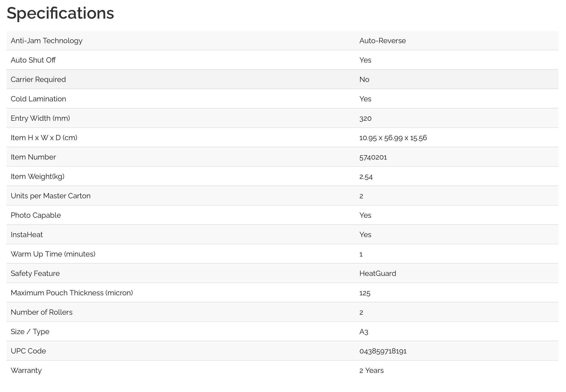566x392 pixels.
Task: Click the InstaHeat row label
Action: coord(27,235)
